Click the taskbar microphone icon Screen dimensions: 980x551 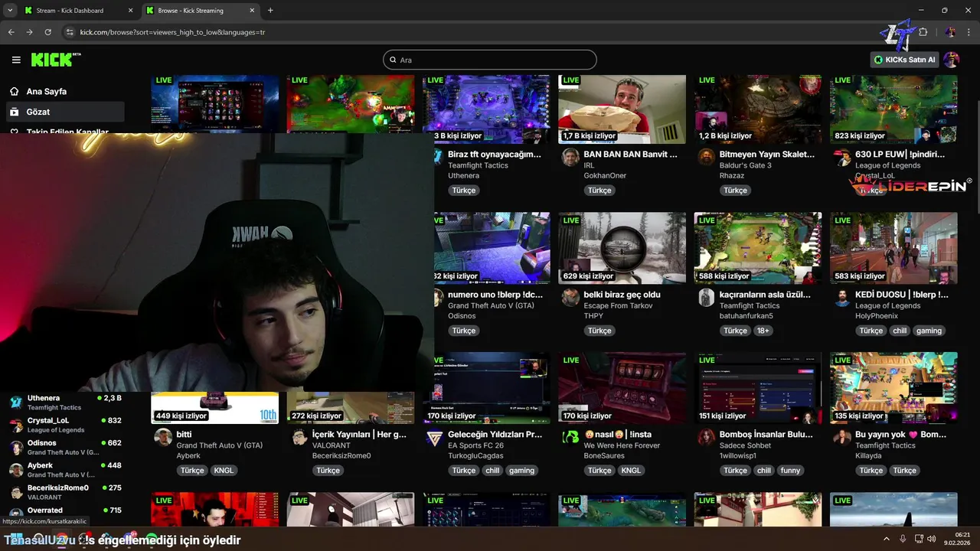tap(903, 539)
